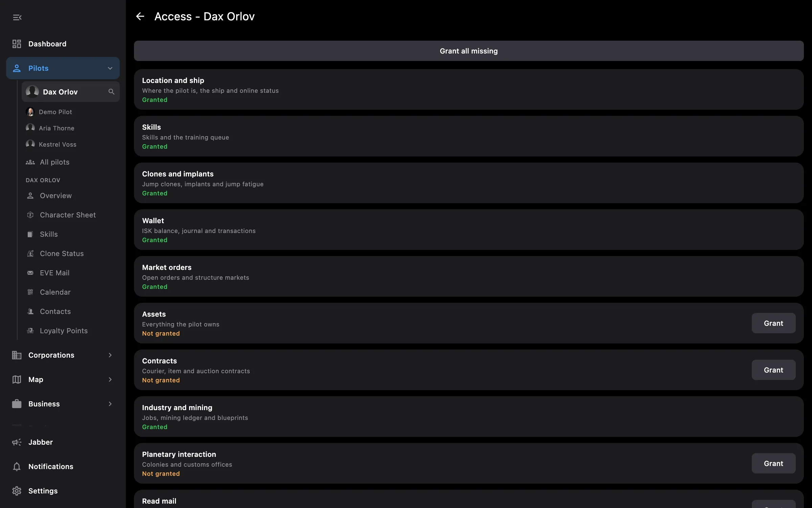
Task: Click the Industry and mining title
Action: point(177,408)
